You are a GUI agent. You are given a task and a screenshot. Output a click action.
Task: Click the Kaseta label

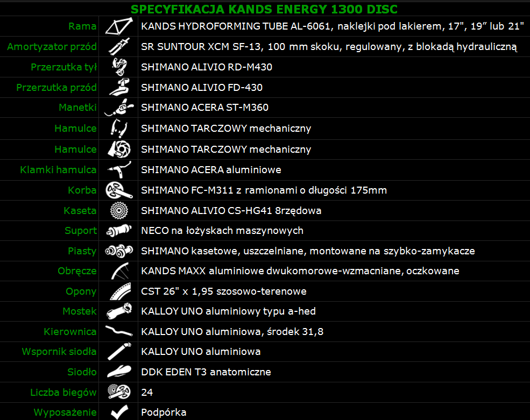(80, 210)
